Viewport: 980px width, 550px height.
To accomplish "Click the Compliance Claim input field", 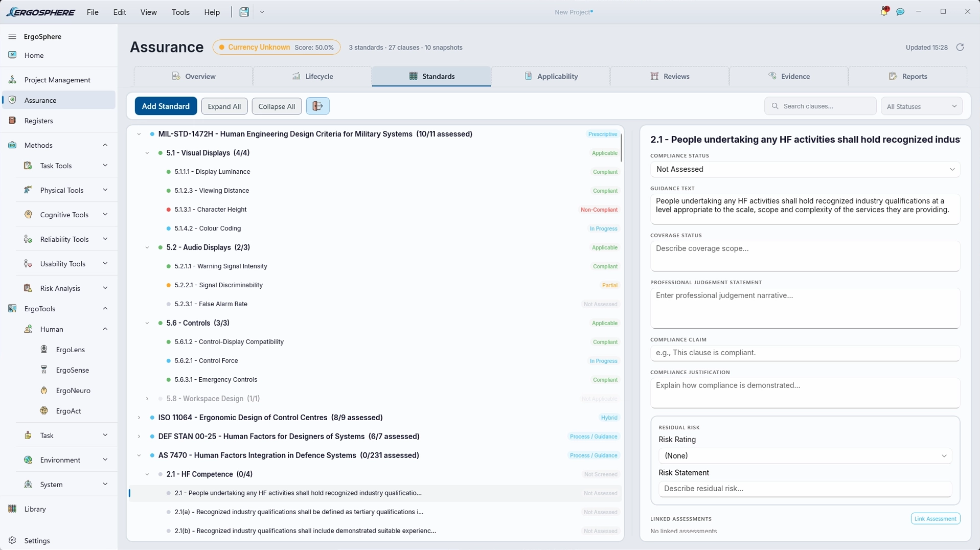I will 805,353.
